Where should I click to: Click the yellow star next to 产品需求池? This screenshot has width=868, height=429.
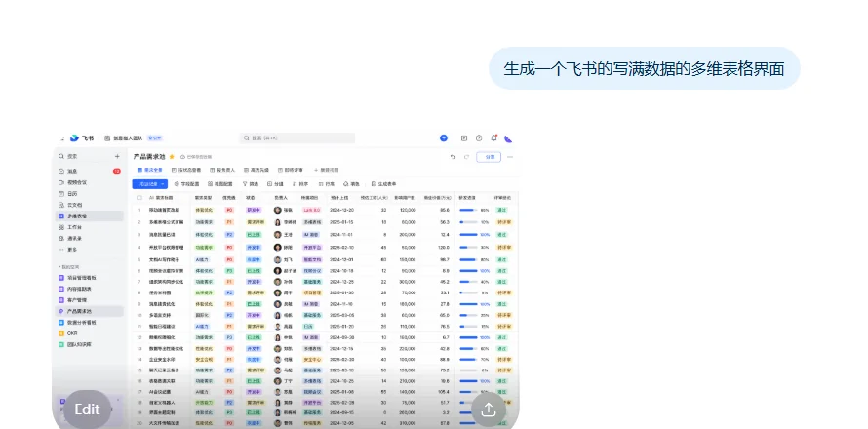[172, 157]
